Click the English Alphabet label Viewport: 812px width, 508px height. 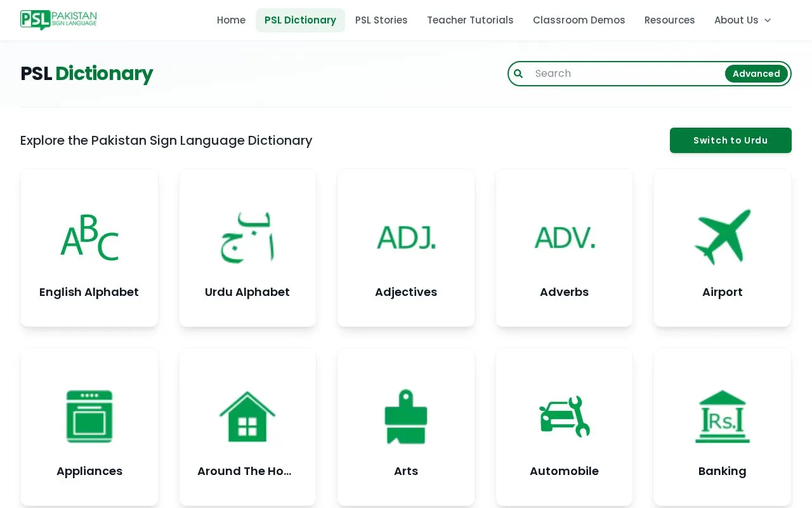pos(89,292)
